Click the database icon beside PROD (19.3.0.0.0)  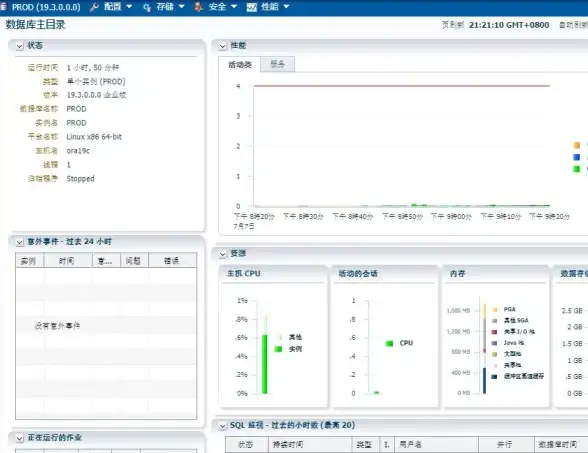pyautogui.click(x=3, y=6)
